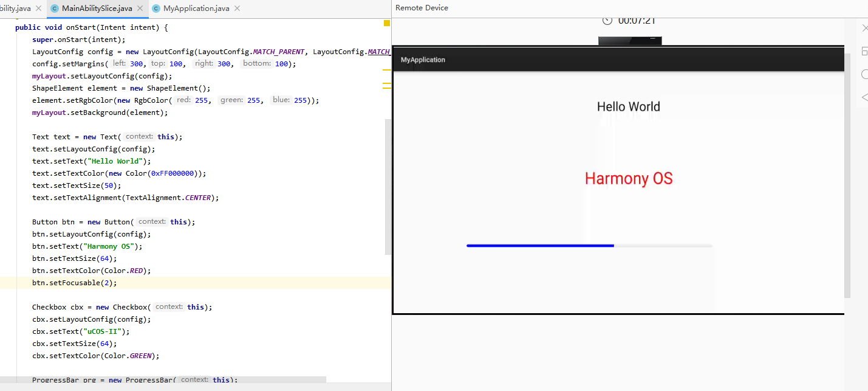This screenshot has width=868, height=391.
Task: Close the MainAbilitySlice.java tab
Action: [x=138, y=9]
